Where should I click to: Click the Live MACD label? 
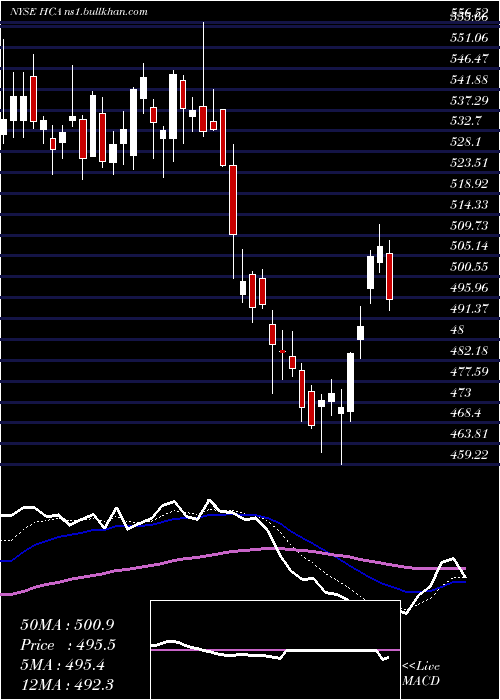[421, 673]
